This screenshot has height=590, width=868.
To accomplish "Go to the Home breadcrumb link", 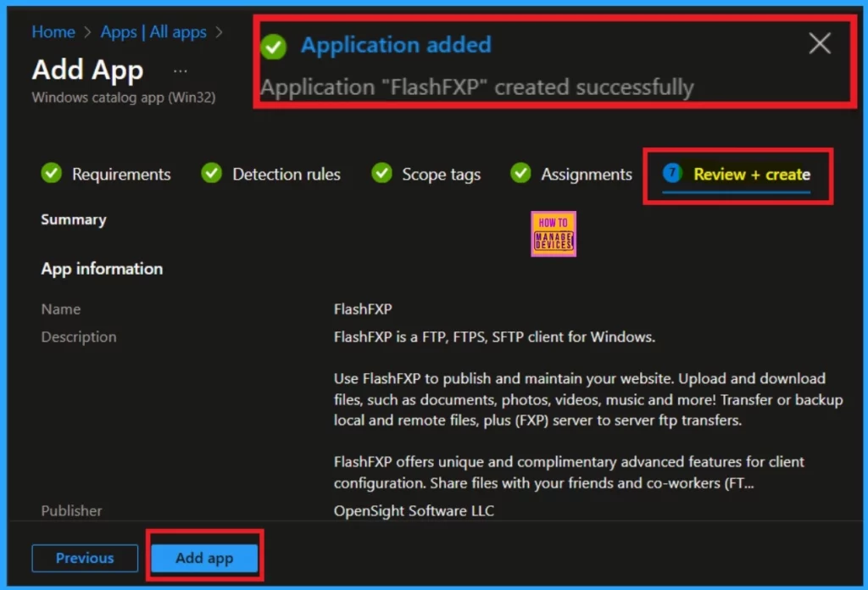I will (53, 32).
